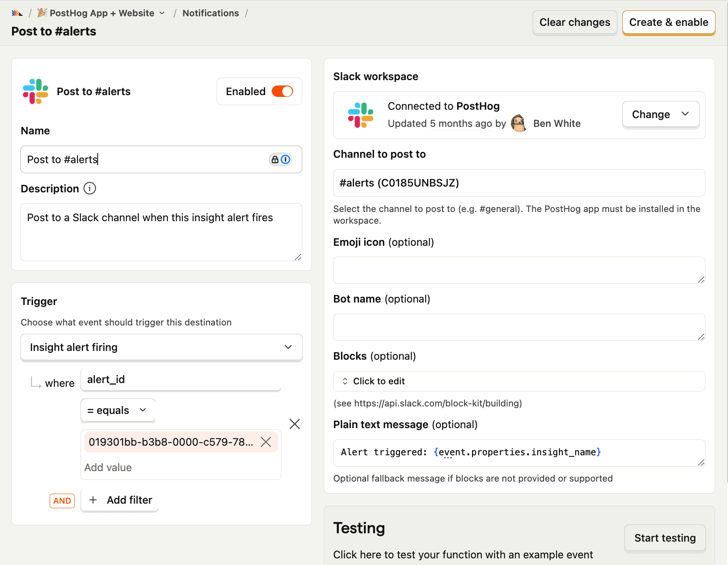Click the alert_id property field

click(x=181, y=379)
